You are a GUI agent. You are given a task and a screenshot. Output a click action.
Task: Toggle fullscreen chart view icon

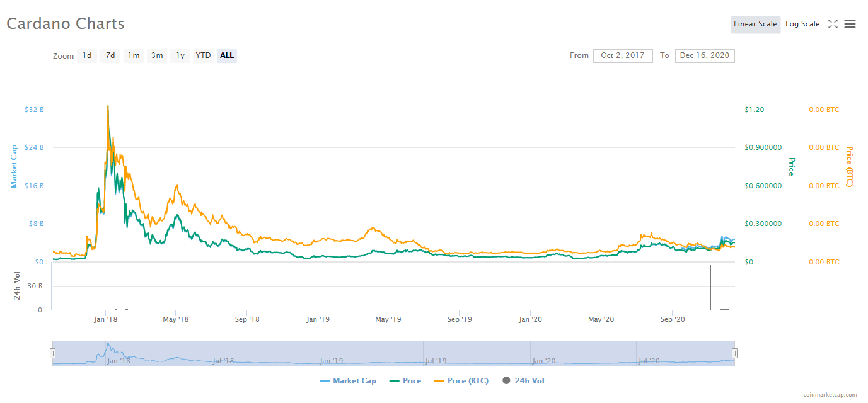coord(833,24)
